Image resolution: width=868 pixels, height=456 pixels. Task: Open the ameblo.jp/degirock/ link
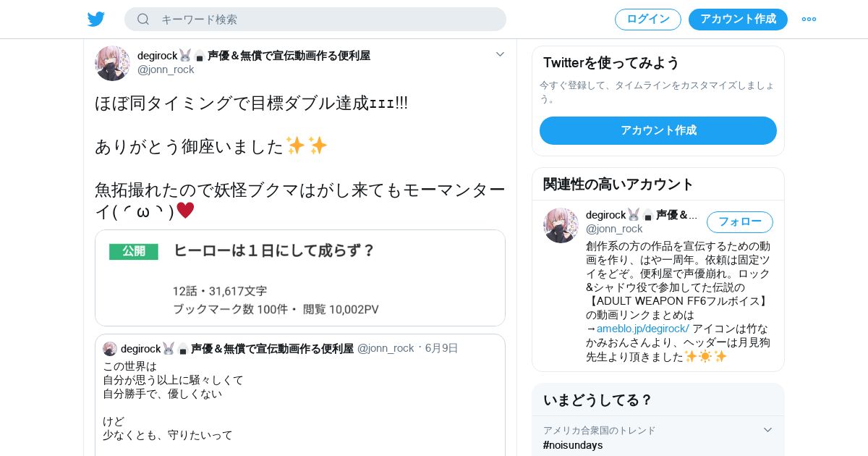pyautogui.click(x=642, y=329)
